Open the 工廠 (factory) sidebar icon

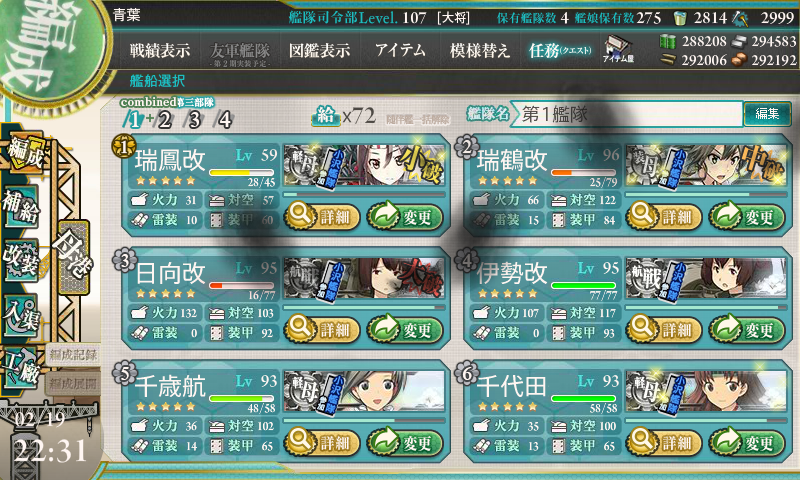click(x=21, y=368)
